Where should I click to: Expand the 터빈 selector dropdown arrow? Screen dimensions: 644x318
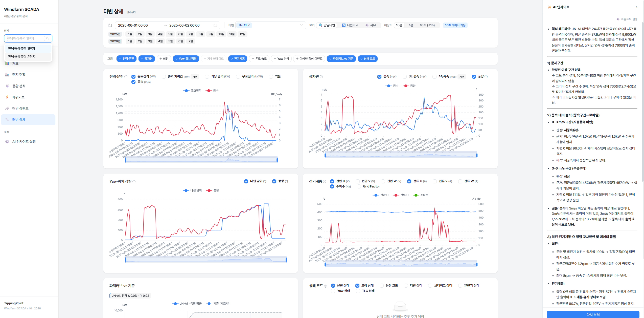pyautogui.click(x=301, y=25)
